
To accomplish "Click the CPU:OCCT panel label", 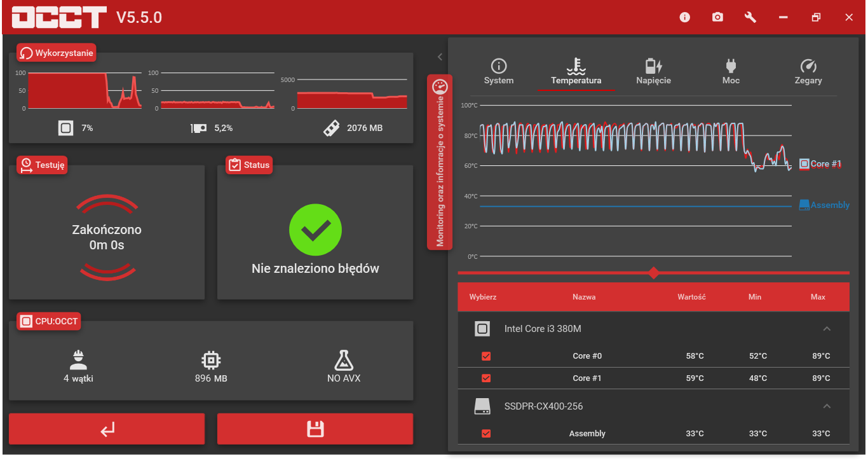I will pyautogui.click(x=49, y=321).
